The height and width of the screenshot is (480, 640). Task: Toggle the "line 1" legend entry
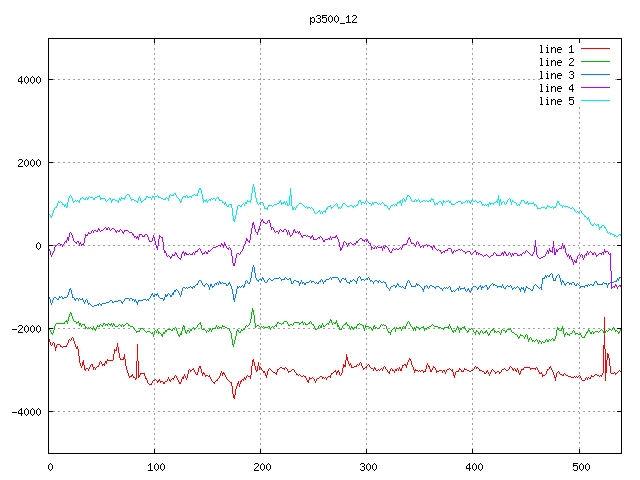pyautogui.click(x=556, y=49)
